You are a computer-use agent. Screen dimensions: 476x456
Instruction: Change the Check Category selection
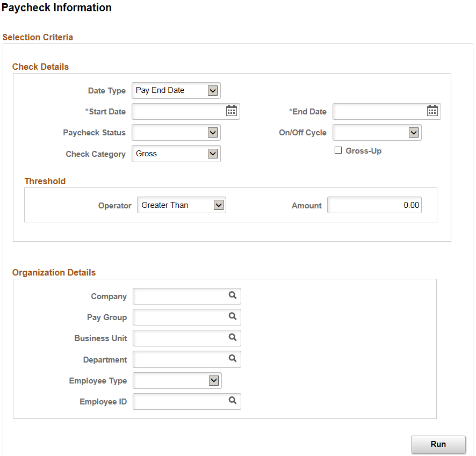pyautogui.click(x=213, y=153)
